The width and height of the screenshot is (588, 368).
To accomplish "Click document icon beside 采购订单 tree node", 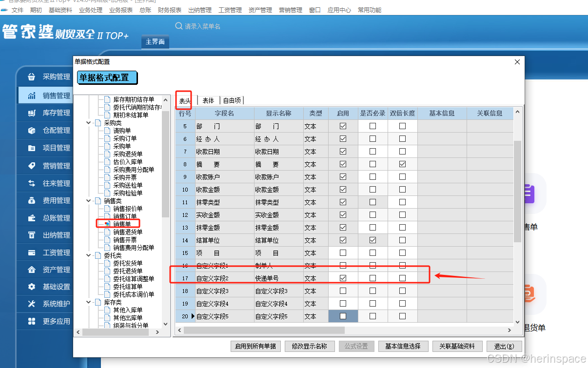I will 107,138.
